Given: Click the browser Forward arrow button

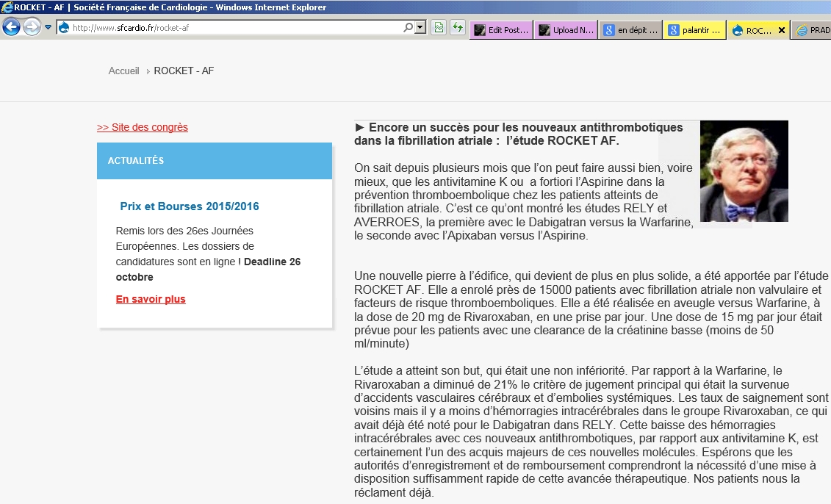Looking at the screenshot, I should pyautogui.click(x=32, y=27).
